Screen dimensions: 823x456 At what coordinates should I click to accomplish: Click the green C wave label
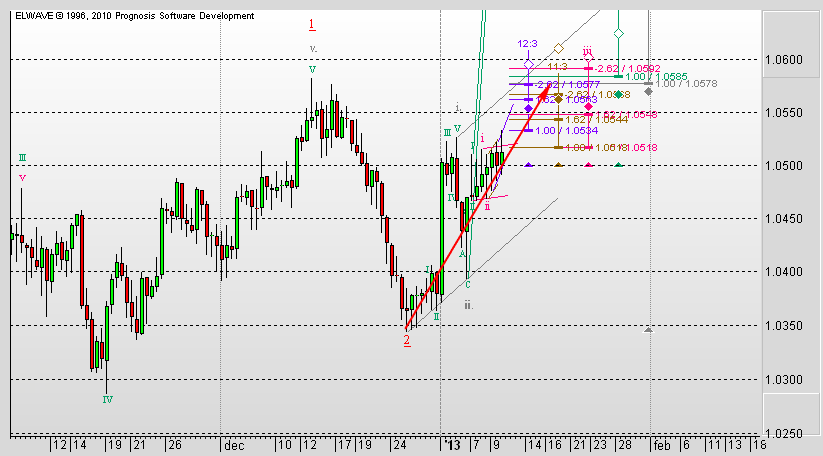(467, 284)
